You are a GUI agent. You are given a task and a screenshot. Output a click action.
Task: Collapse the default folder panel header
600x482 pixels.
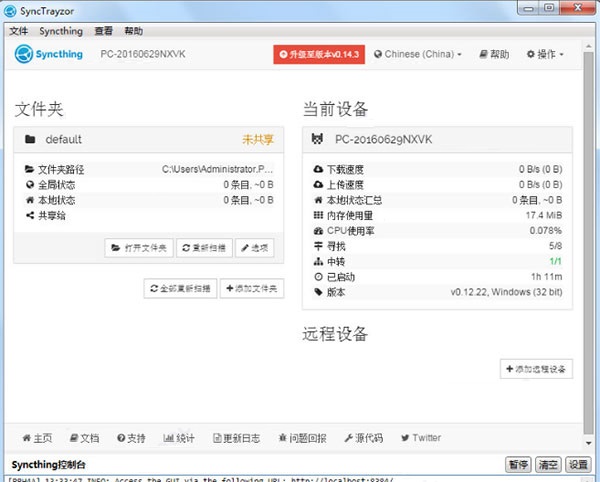coord(148,139)
